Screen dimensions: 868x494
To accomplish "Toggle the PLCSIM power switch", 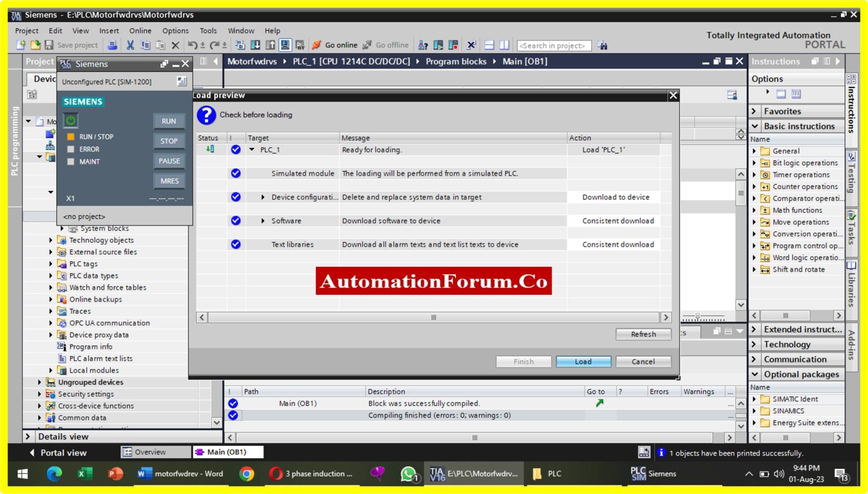I will pyautogui.click(x=71, y=120).
